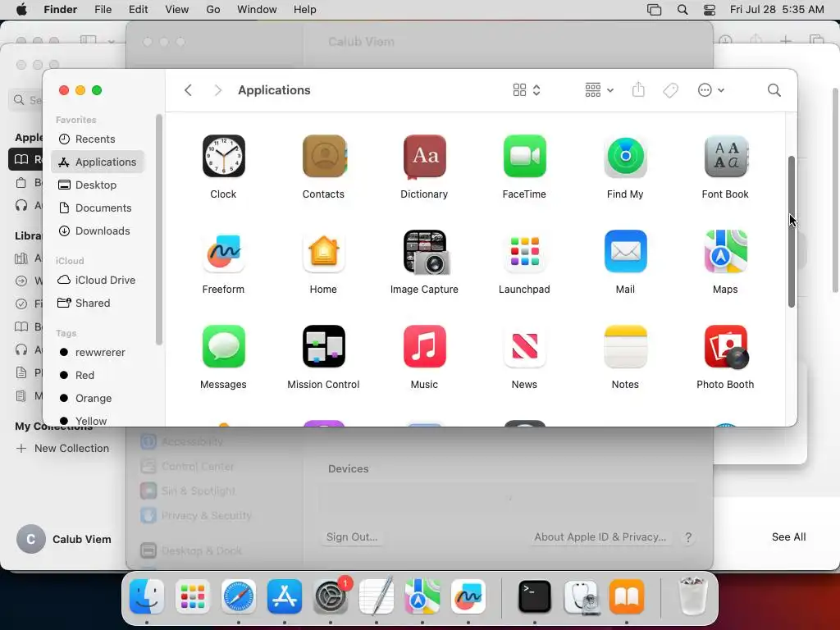Open the Home app
The width and height of the screenshot is (840, 630).
point(323,251)
